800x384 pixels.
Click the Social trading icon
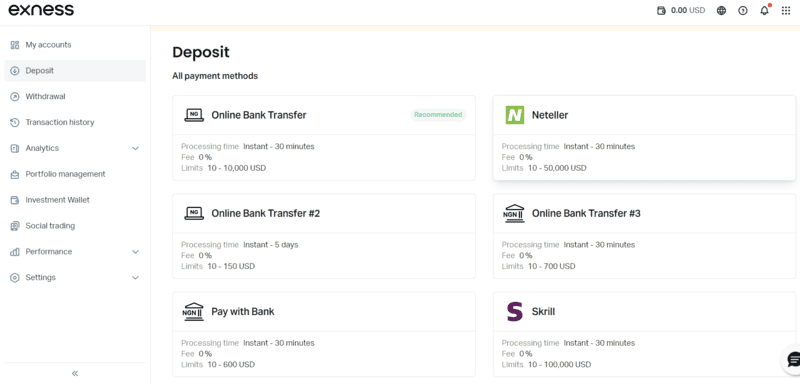[x=15, y=226]
